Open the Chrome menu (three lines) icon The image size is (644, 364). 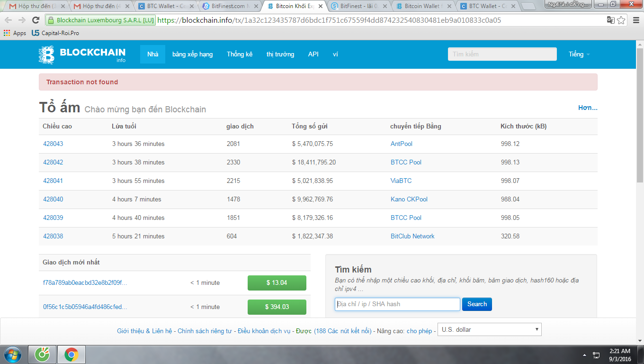point(635,20)
